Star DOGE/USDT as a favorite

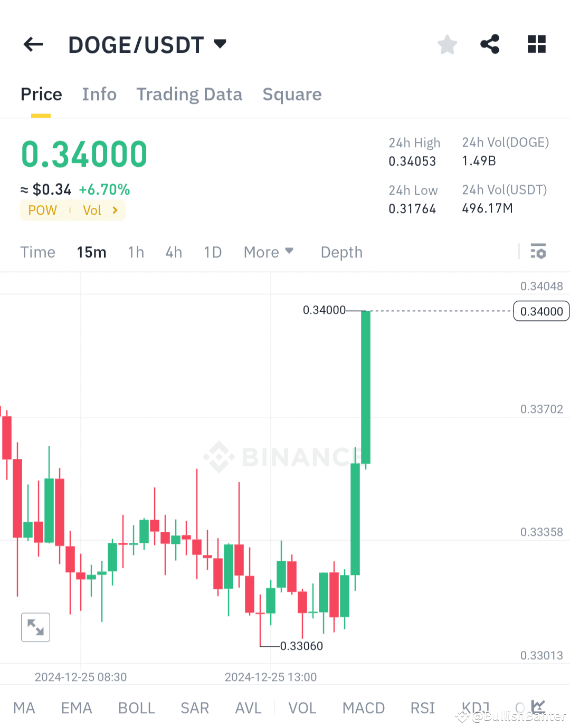[447, 44]
